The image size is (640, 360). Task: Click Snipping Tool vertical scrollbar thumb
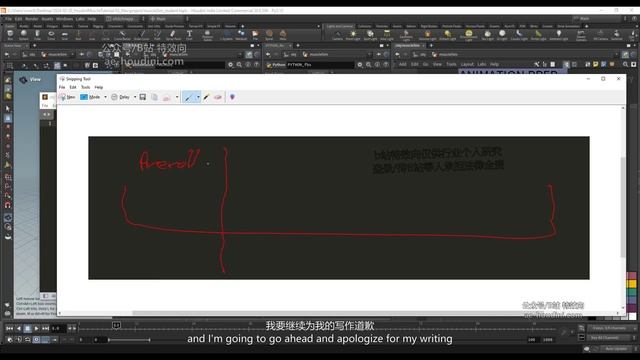tap(623, 207)
